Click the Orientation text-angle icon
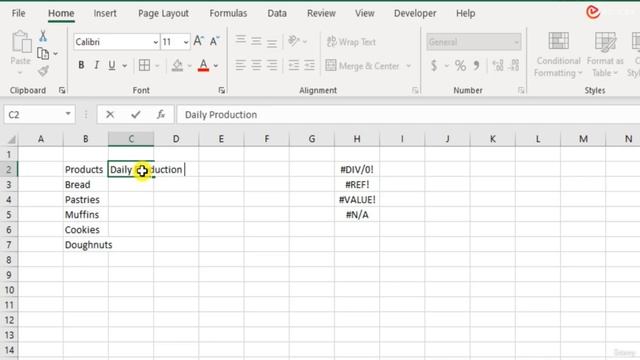This screenshot has height=360, width=640. click(294, 41)
